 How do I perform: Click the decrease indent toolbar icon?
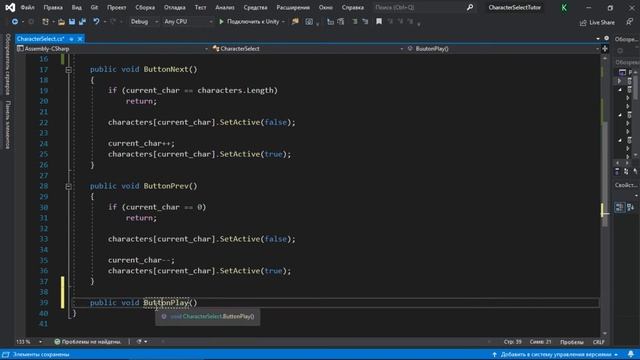tap(330, 22)
